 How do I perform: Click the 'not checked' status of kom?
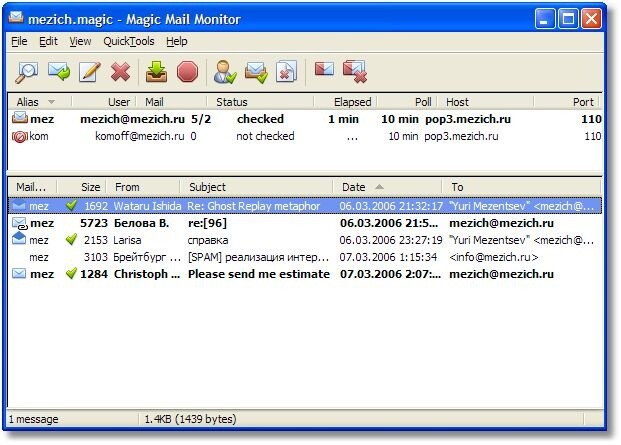point(265,136)
